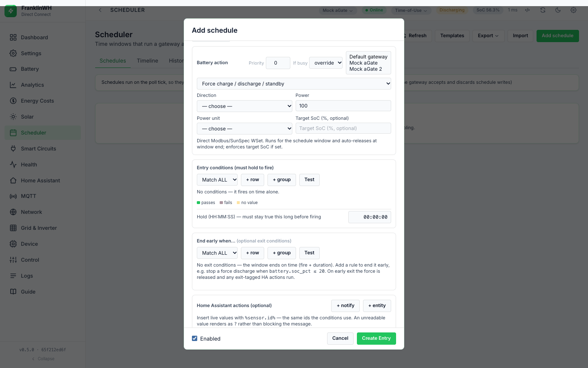The width and height of the screenshot is (588, 368).
Task: Select Mock aGate 2 in gateway list
Action: point(366,69)
